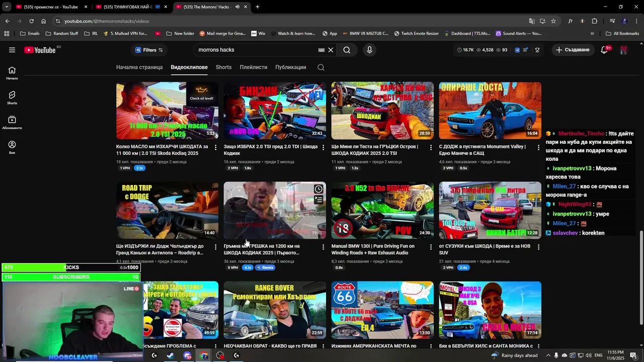The height and width of the screenshot is (362, 644).
Task: Click the address bar URL
Action: pyautogui.click(x=107, y=21)
